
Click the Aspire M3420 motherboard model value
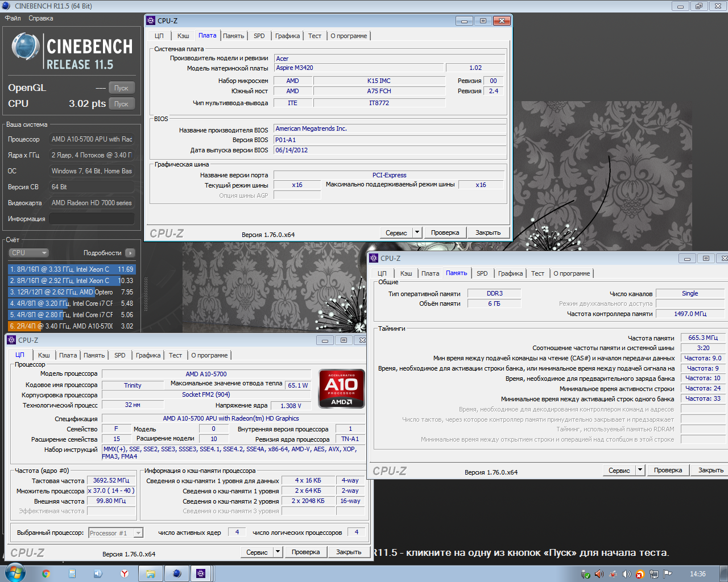click(x=359, y=68)
